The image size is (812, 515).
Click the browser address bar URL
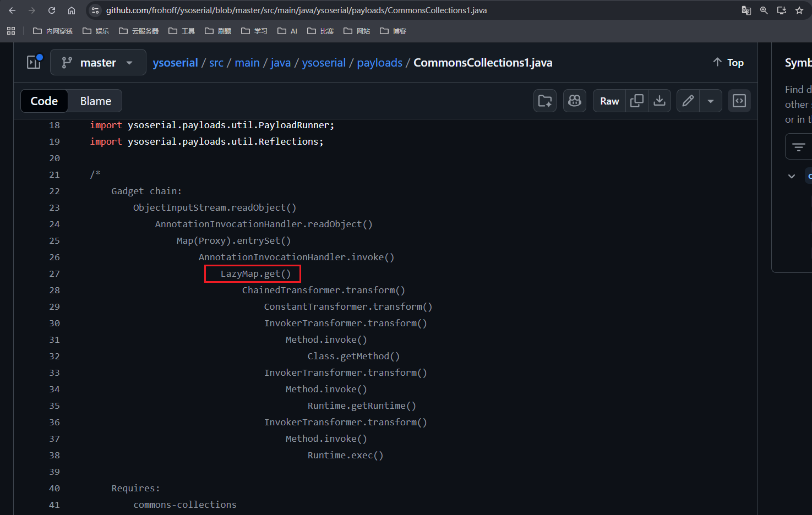[296, 10]
